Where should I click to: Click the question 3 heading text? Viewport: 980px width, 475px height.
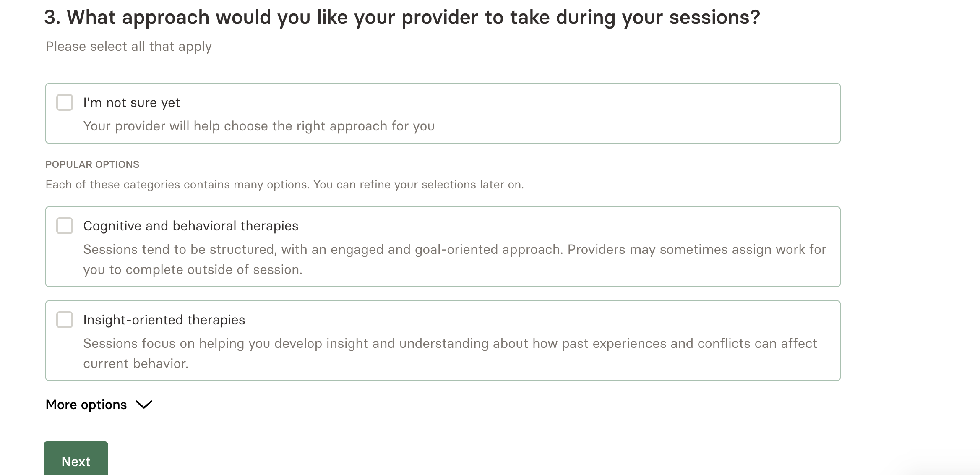pyautogui.click(x=402, y=18)
